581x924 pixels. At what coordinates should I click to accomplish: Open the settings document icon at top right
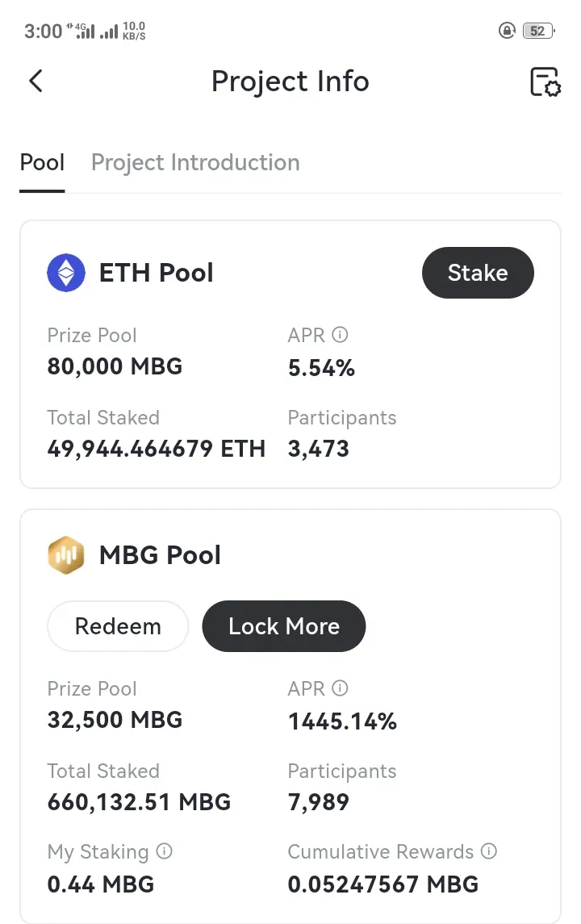[545, 82]
